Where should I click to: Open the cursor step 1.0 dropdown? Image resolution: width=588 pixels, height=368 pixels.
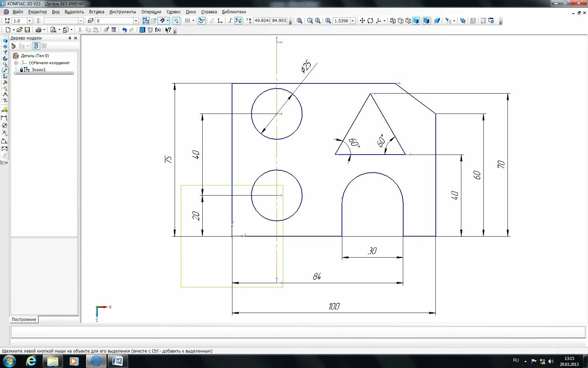[x=29, y=21]
